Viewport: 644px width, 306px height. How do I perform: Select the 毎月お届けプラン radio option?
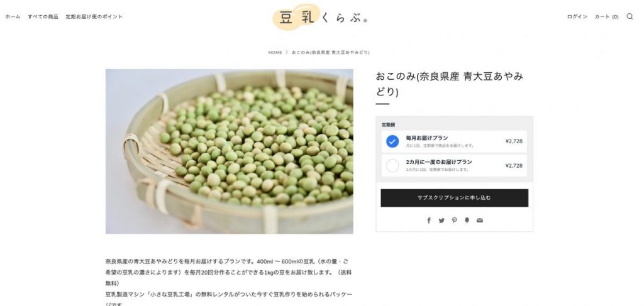coord(392,141)
